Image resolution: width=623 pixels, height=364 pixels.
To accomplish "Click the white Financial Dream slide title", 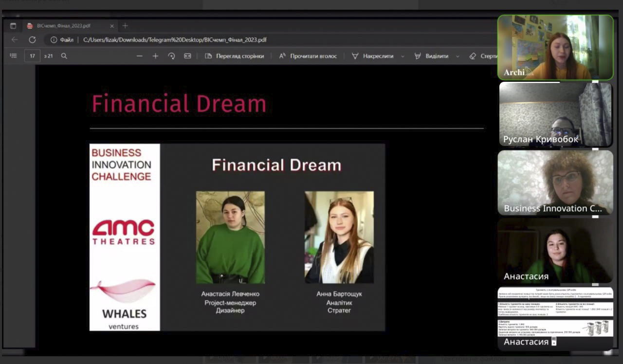I will [276, 165].
